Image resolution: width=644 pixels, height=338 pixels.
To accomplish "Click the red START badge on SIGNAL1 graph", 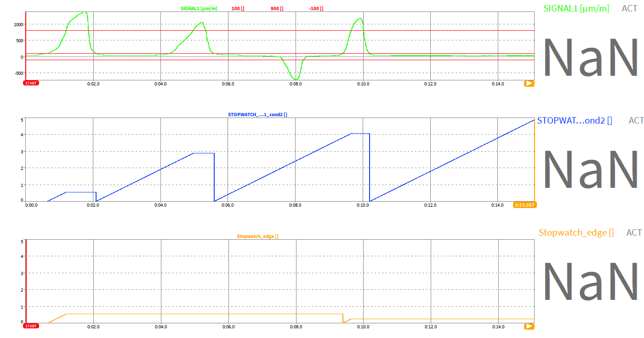I will tap(31, 83).
